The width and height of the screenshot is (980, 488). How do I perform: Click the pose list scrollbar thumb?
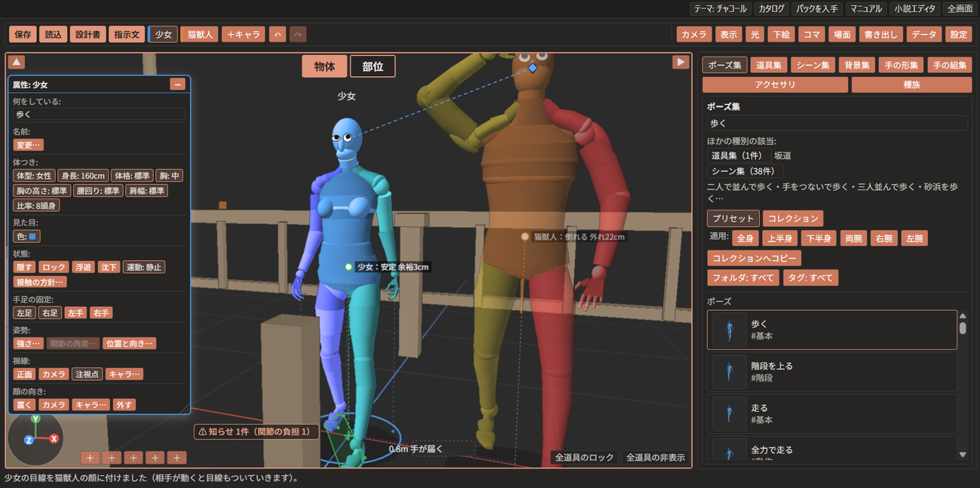(x=962, y=328)
